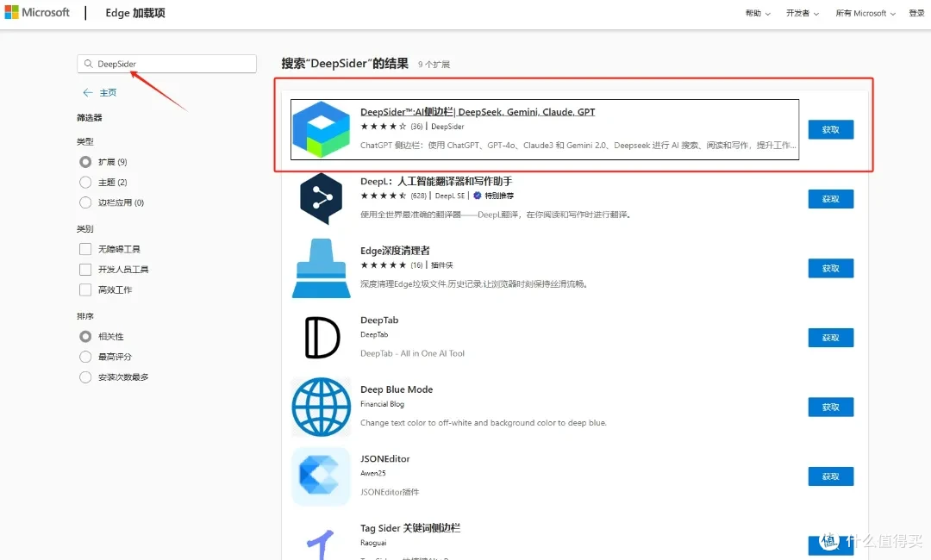The image size is (931, 560).
Task: Click the Edge深度清理者 star rating
Action: point(383,265)
